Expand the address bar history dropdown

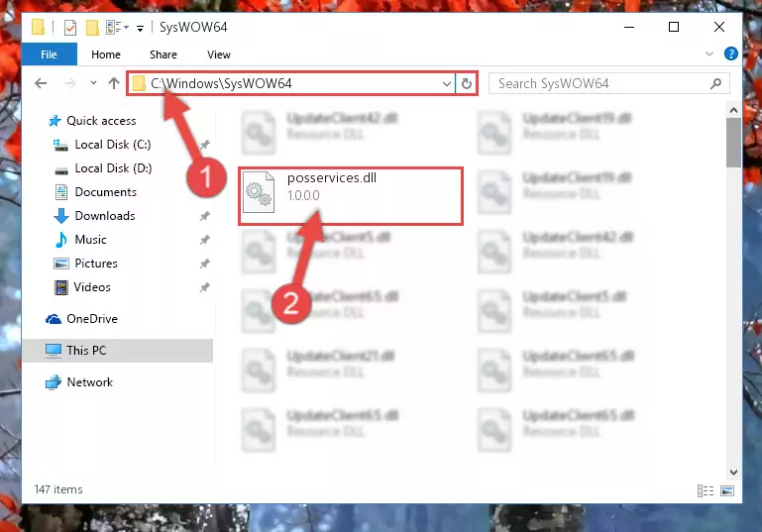447,83
